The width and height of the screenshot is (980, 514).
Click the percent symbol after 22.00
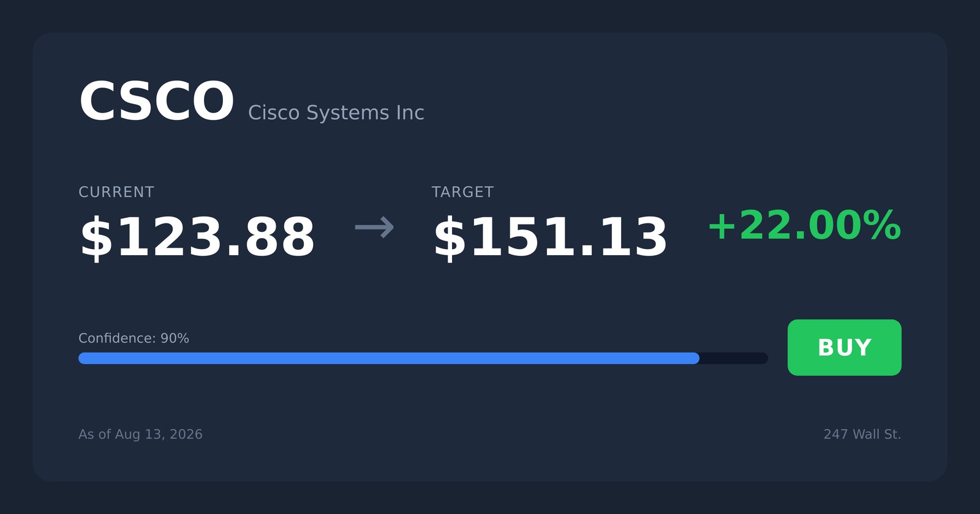(882, 226)
